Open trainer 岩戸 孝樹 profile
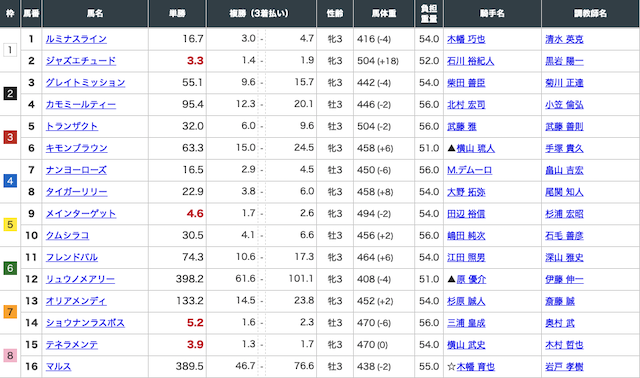The height and width of the screenshot is (378, 640). click(x=564, y=367)
